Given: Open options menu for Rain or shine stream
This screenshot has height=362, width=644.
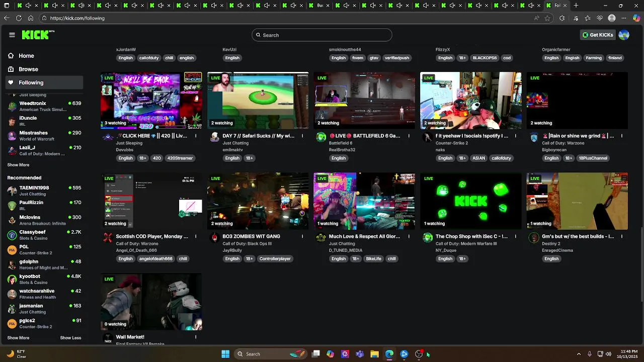Looking at the screenshot, I should point(622,136).
